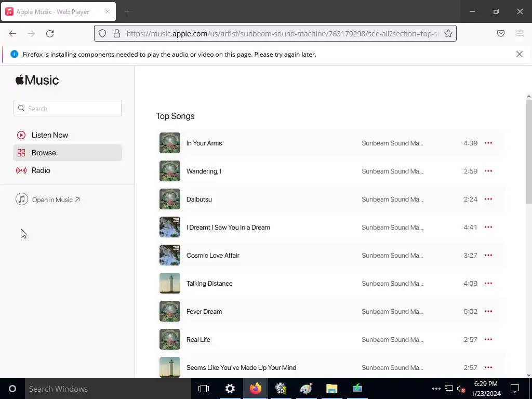Open more options for Cosmic Love Affair
This screenshot has width=532, height=399.
[x=488, y=255]
